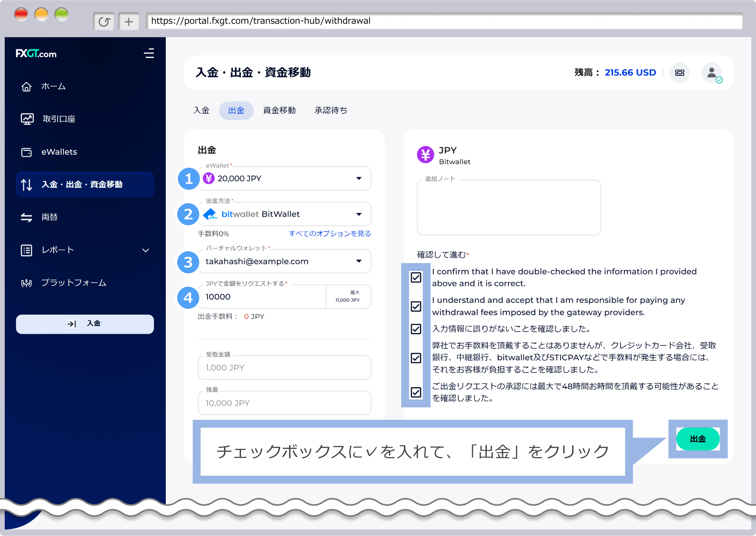Click the purple yen icon in eWallet field
Image resolution: width=756 pixels, height=536 pixels.
(x=209, y=178)
